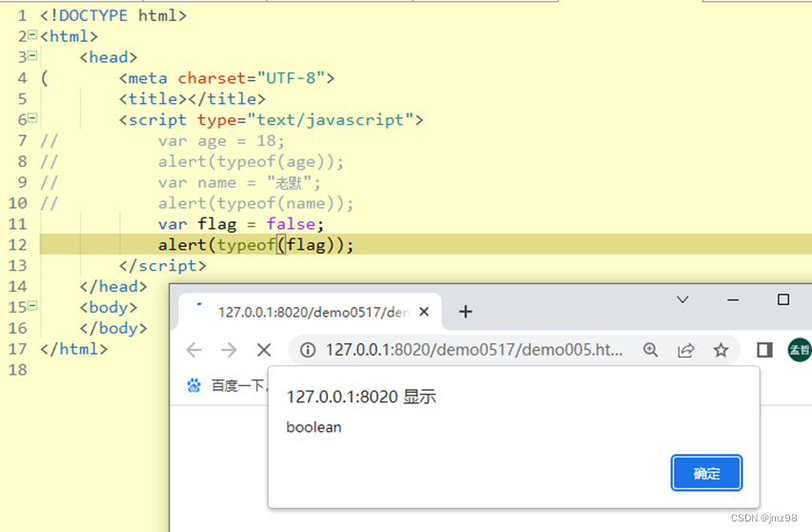This screenshot has width=812, height=532.
Task: Click the '</head>' closing tag
Action: click(x=113, y=286)
